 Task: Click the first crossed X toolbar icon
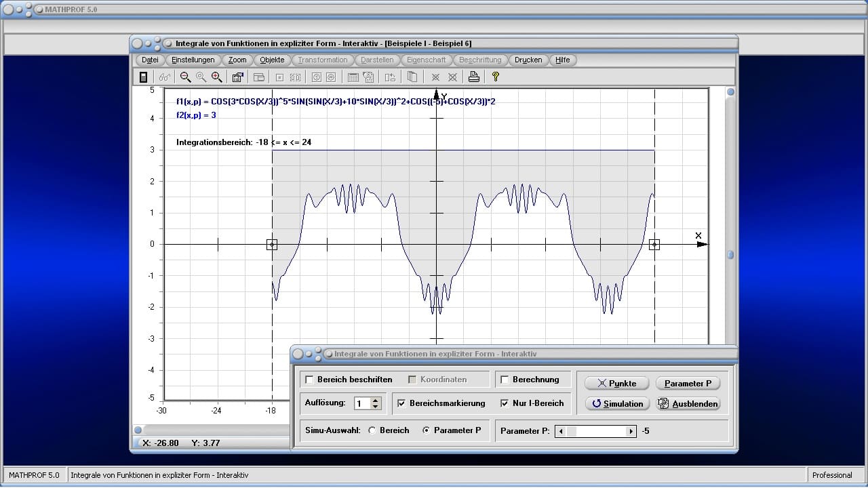pyautogui.click(x=436, y=77)
